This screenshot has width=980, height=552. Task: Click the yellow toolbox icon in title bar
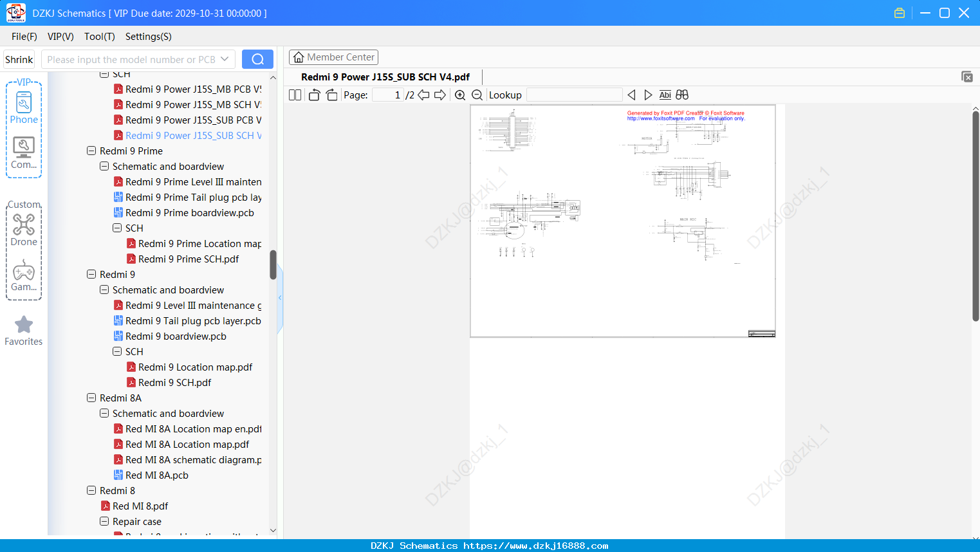[x=900, y=13]
